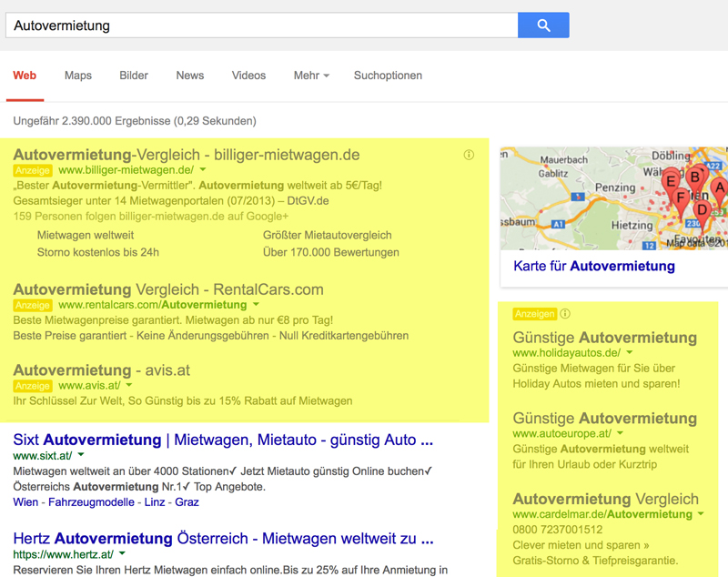The width and height of the screenshot is (728, 577).
Task: Click map pin E on the map
Action: 671,182
